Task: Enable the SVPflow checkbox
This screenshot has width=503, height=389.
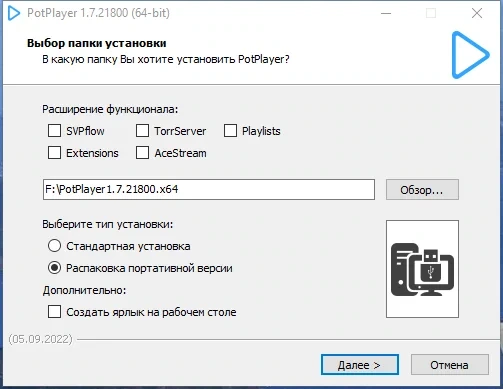Action: point(54,131)
